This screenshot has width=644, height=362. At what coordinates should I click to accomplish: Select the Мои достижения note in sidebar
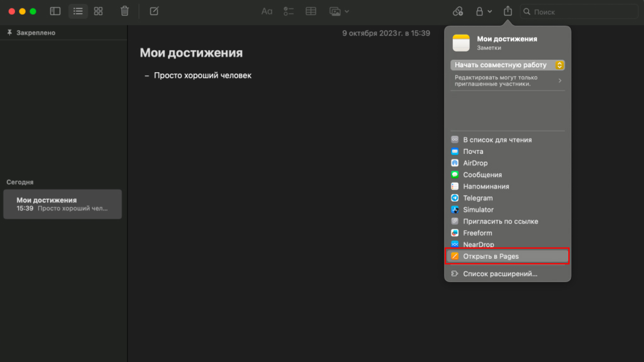(x=62, y=204)
